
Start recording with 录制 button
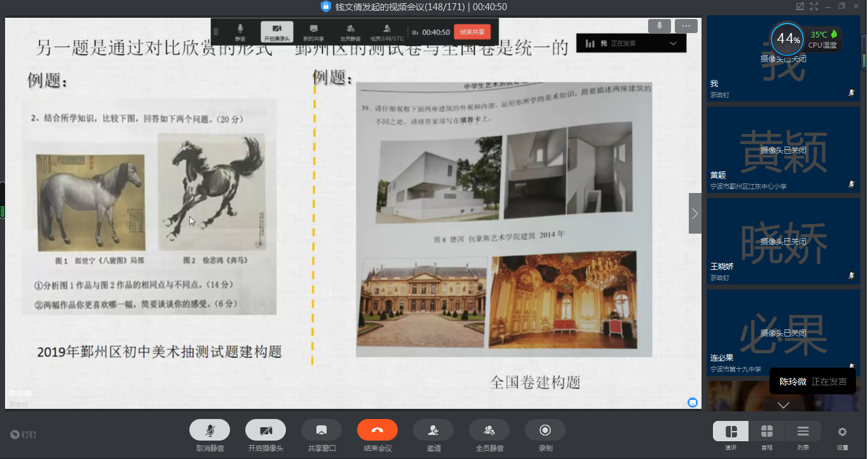pyautogui.click(x=545, y=430)
